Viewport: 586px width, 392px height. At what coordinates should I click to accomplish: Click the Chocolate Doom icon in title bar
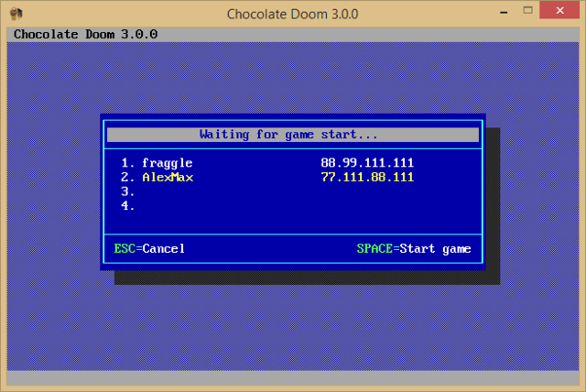pyautogui.click(x=16, y=14)
